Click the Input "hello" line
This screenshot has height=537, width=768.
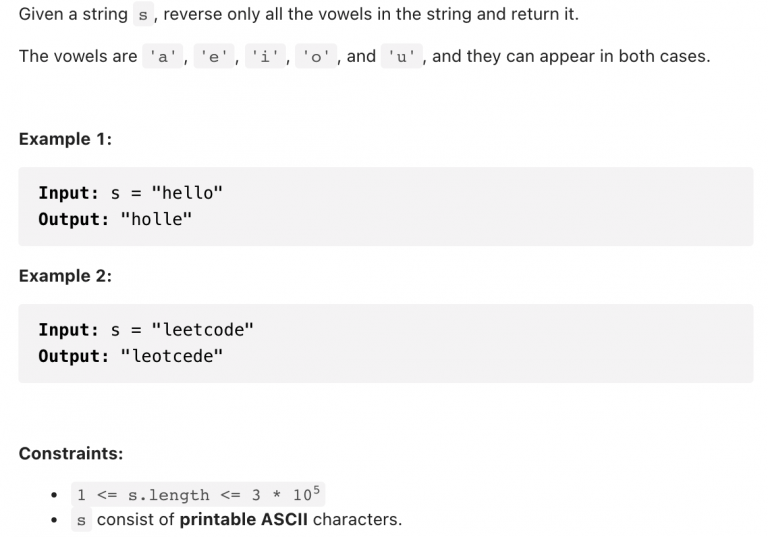click(x=131, y=193)
